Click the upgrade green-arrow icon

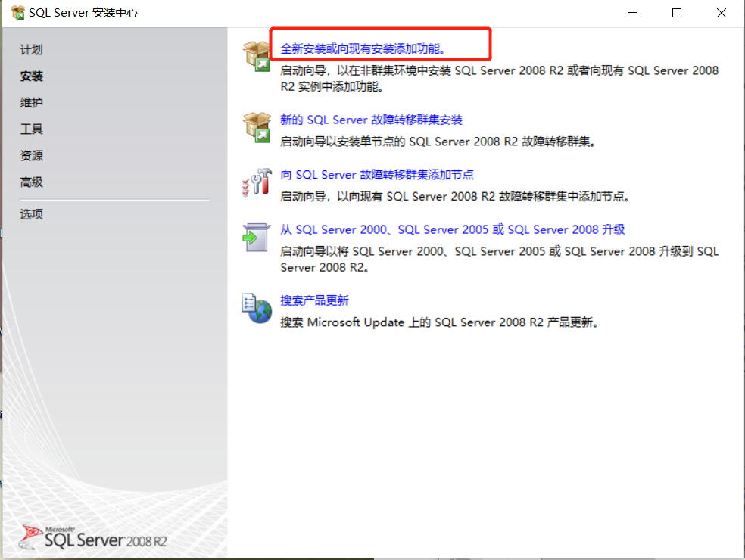[257, 237]
